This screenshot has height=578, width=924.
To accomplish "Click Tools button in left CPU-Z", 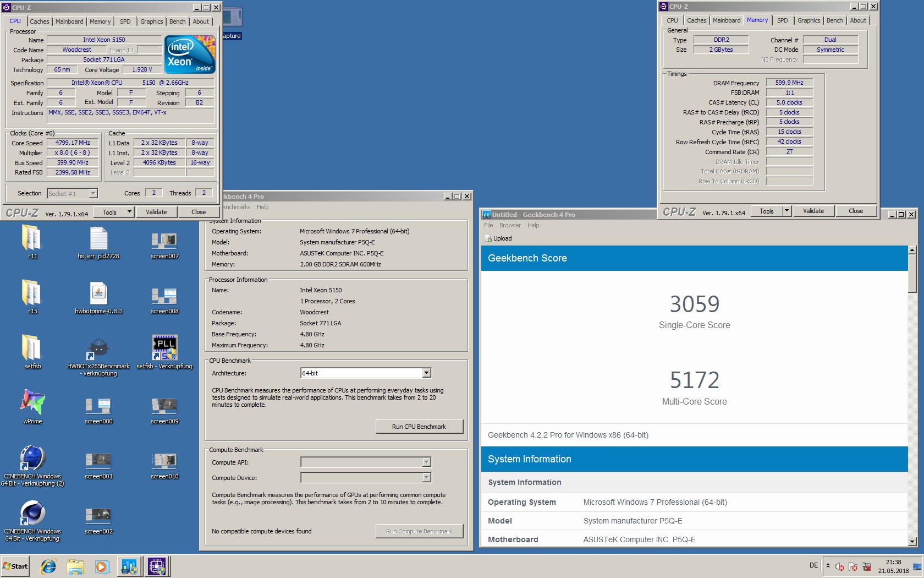I will [x=109, y=212].
